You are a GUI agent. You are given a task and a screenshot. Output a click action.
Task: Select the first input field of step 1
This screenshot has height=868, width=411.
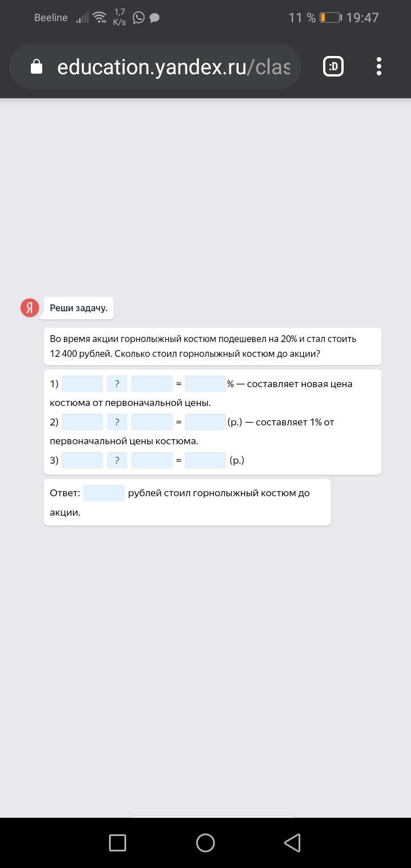[82, 384]
